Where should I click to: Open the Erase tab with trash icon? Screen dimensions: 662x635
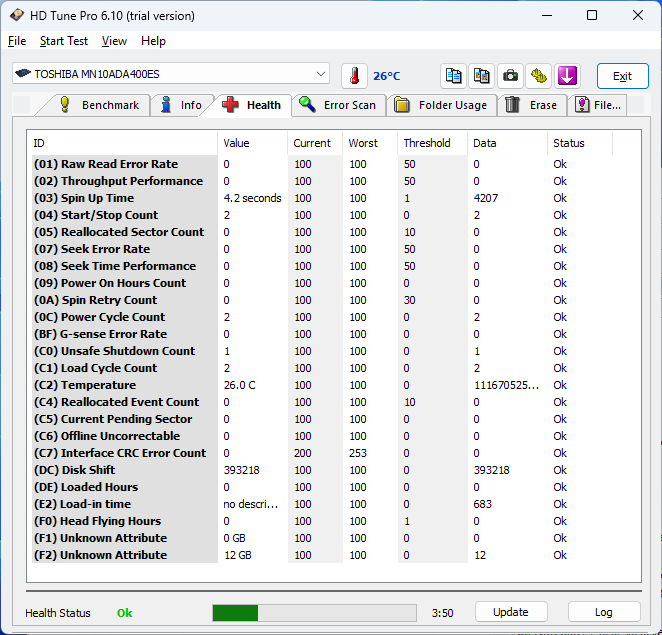coord(531,105)
